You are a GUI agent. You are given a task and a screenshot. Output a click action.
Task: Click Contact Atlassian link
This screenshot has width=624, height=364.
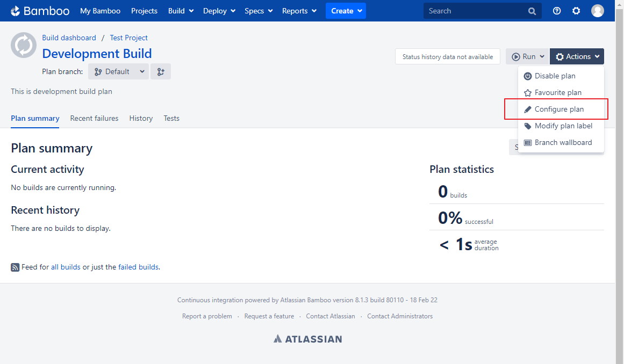pyautogui.click(x=331, y=316)
